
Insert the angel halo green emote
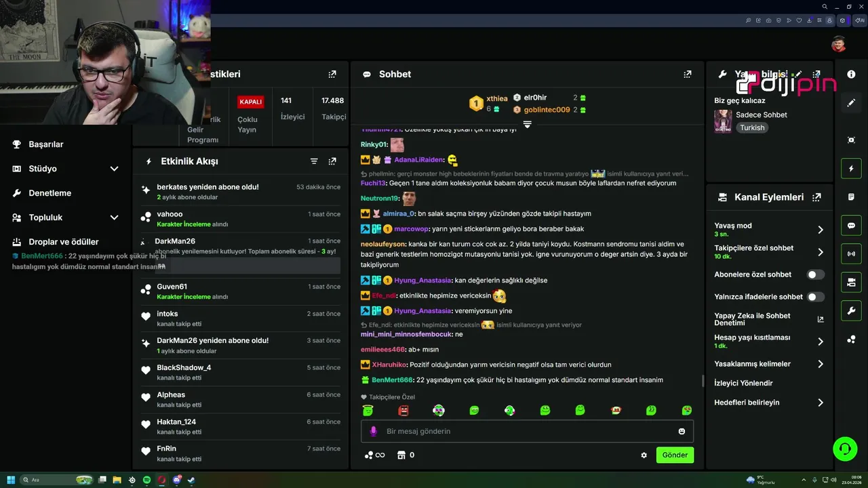click(368, 410)
